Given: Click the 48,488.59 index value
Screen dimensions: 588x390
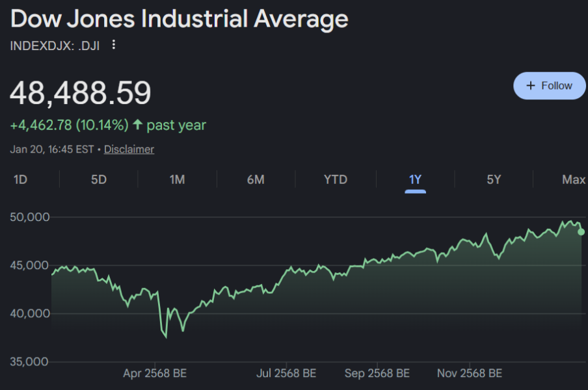Looking at the screenshot, I should tap(81, 93).
